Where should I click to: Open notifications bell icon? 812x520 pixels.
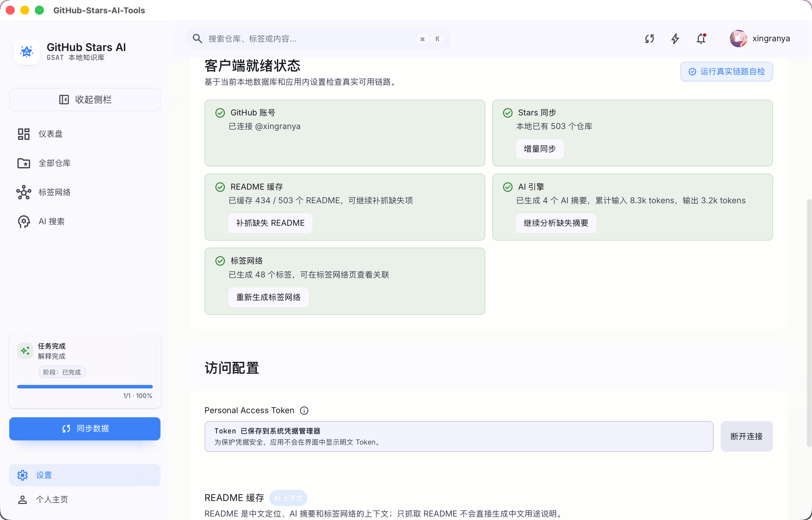pyautogui.click(x=701, y=39)
